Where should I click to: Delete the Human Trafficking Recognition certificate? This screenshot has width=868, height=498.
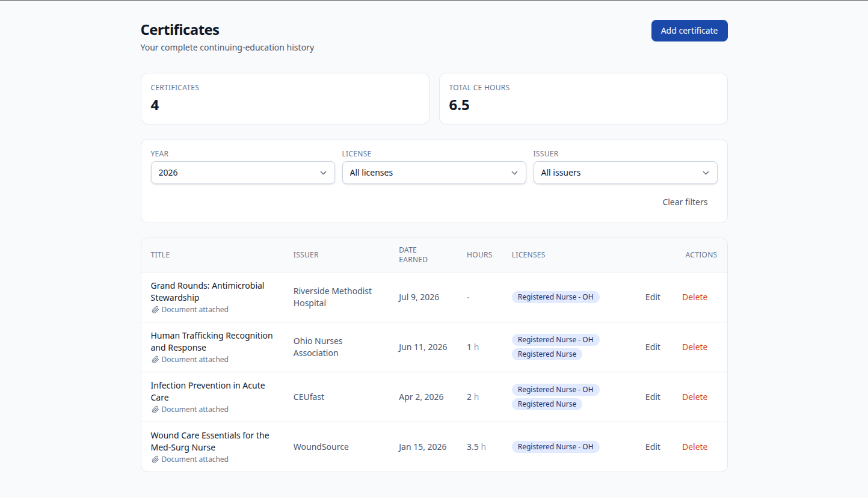tap(695, 347)
